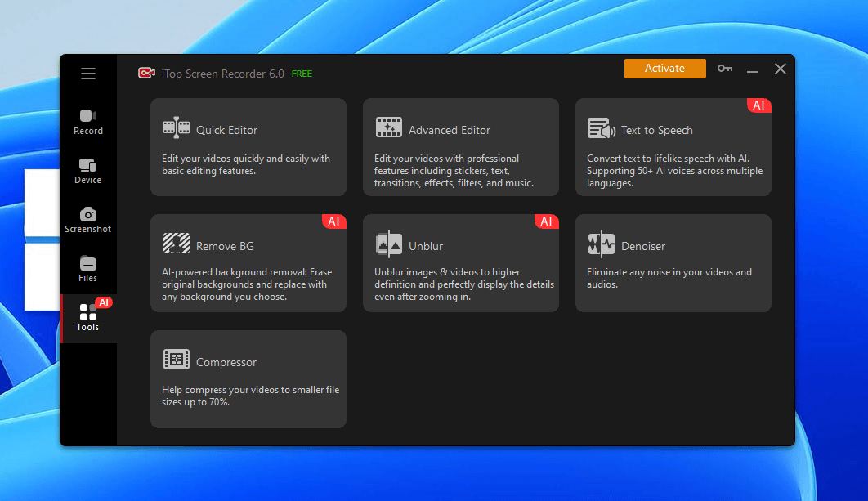Open the license key icon
The height and width of the screenshot is (501, 868).
coord(725,69)
